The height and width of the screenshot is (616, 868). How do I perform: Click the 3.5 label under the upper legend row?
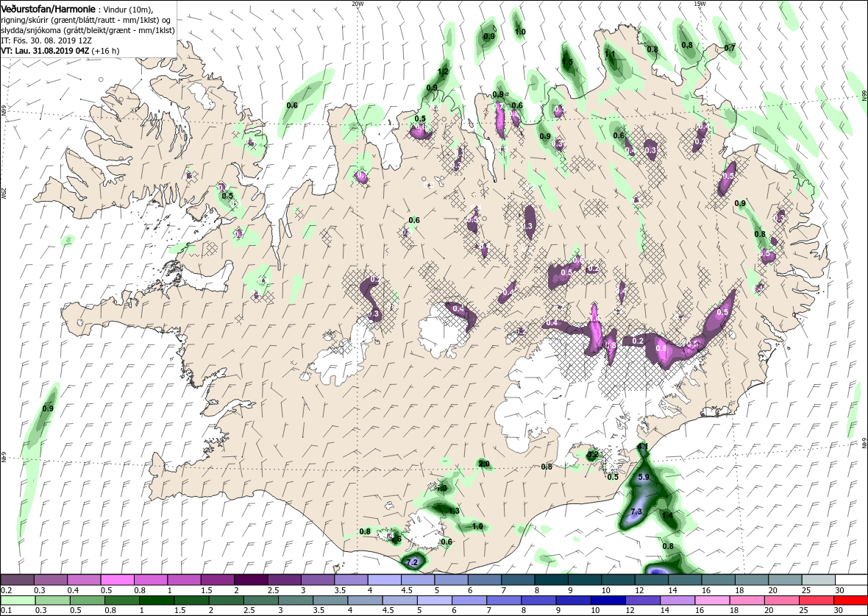click(339, 590)
